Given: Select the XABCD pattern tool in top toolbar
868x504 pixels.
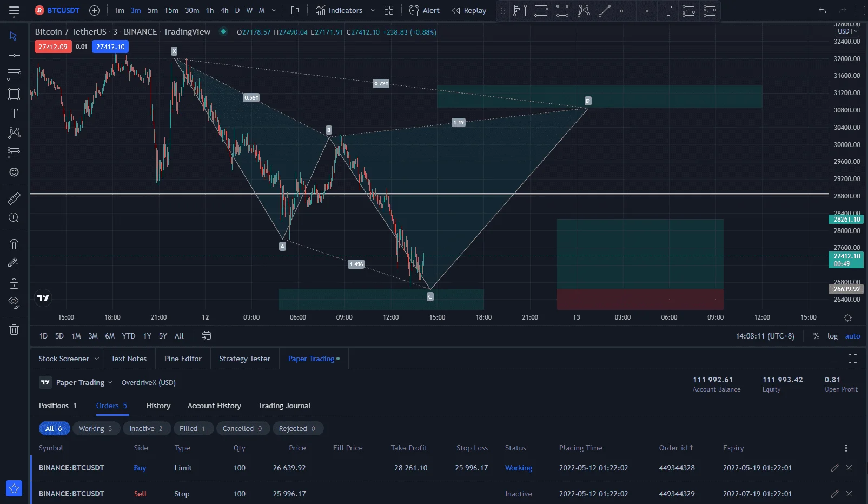Looking at the screenshot, I should [584, 10].
